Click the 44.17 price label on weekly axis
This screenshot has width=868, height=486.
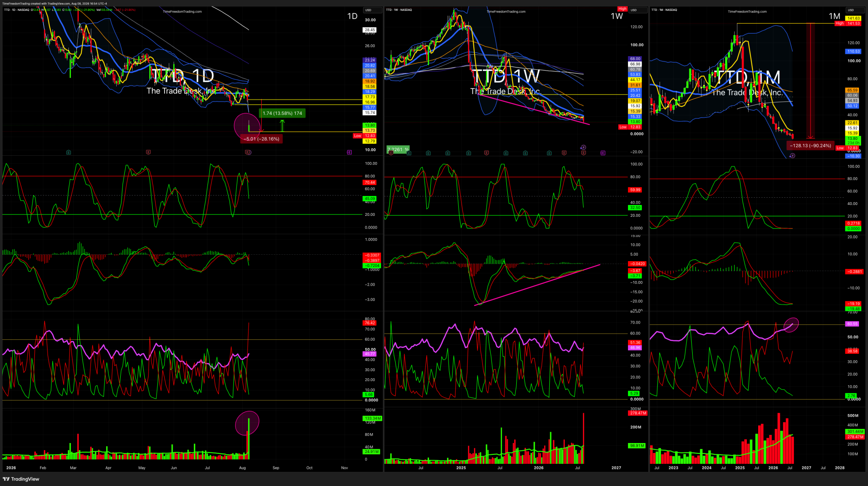635,80
